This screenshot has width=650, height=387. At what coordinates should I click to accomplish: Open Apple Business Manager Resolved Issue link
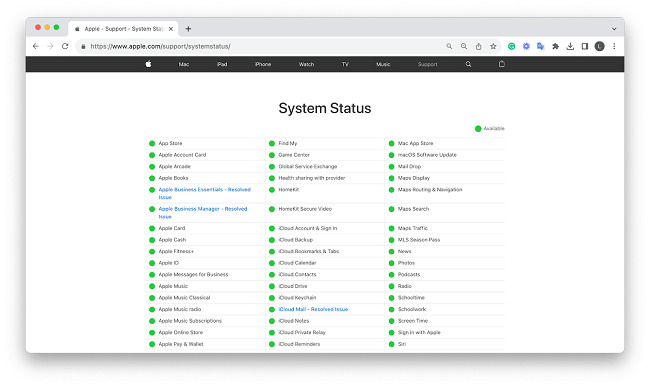(203, 213)
